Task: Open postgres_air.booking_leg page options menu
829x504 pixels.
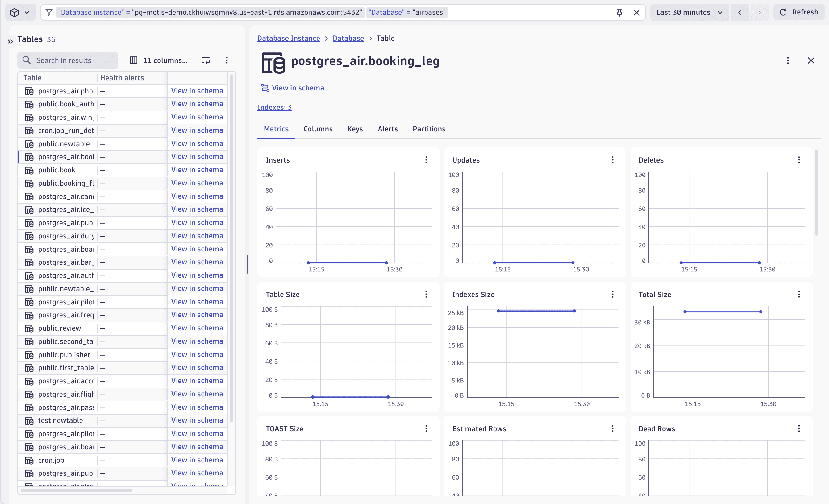Action: pyautogui.click(x=788, y=60)
